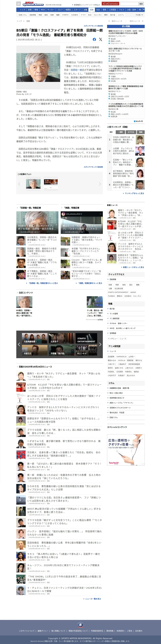Open the main article photo of 田原総一朗
161x644 pixels.
38,67
